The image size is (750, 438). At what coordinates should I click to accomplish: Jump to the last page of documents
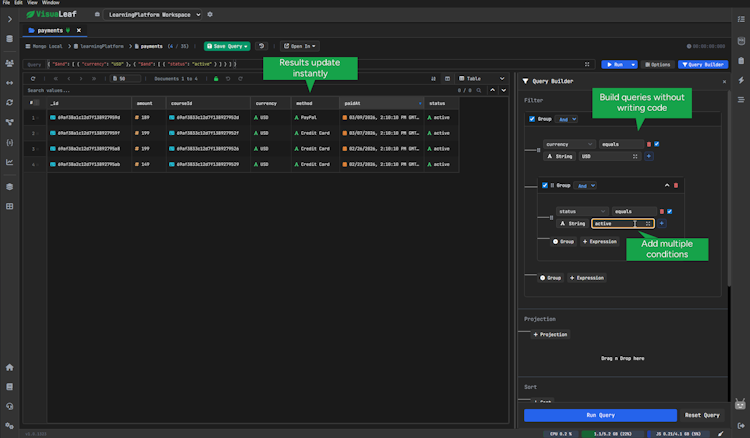click(x=94, y=78)
